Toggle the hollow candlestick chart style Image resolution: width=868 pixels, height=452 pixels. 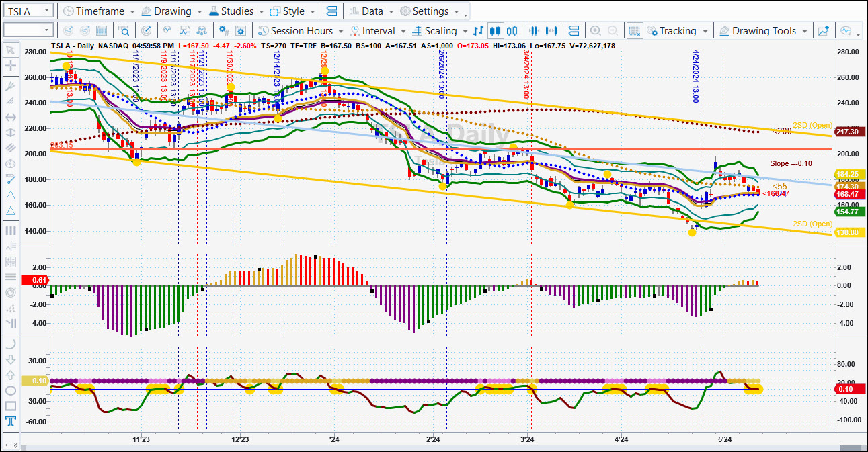pos(512,30)
